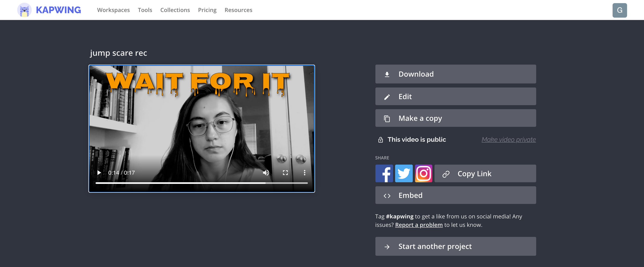Open video player more options menu
The height and width of the screenshot is (267, 644).
pyautogui.click(x=305, y=173)
